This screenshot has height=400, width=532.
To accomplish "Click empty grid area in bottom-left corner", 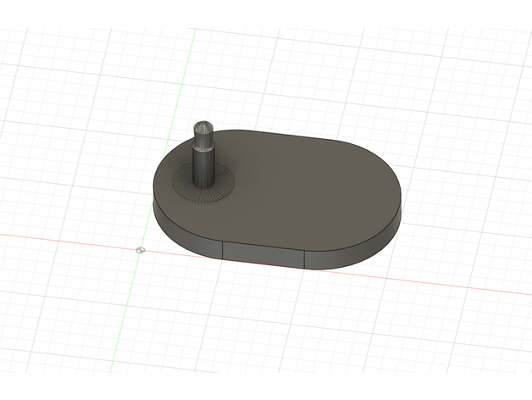I will click(x=51, y=356).
